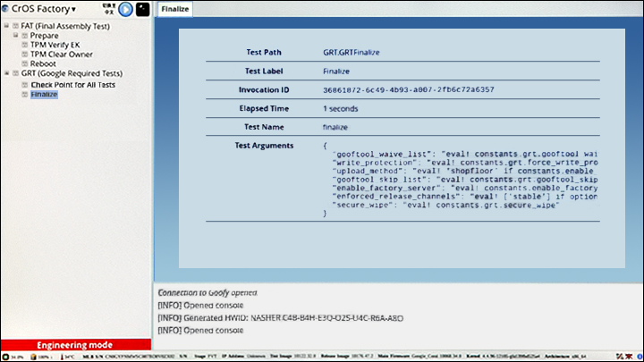Click the battery icon in status bar
The image size is (644, 362).
coord(33,357)
